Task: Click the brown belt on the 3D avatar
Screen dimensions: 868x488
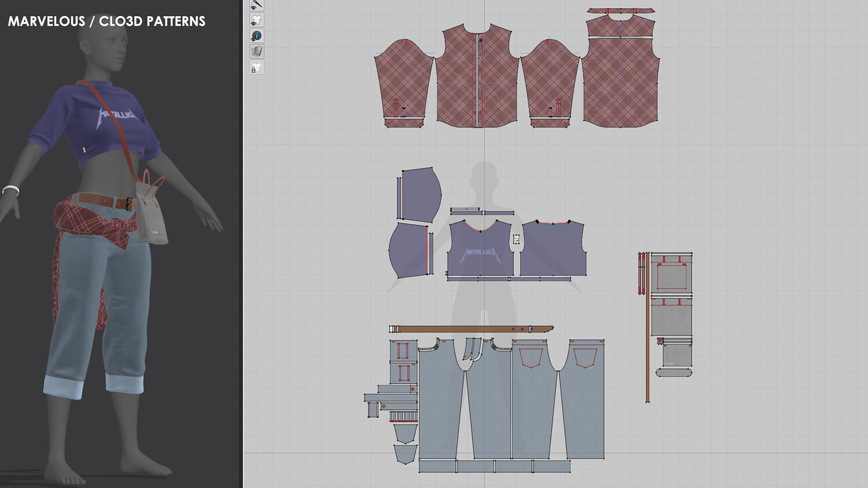Action: pyautogui.click(x=104, y=200)
